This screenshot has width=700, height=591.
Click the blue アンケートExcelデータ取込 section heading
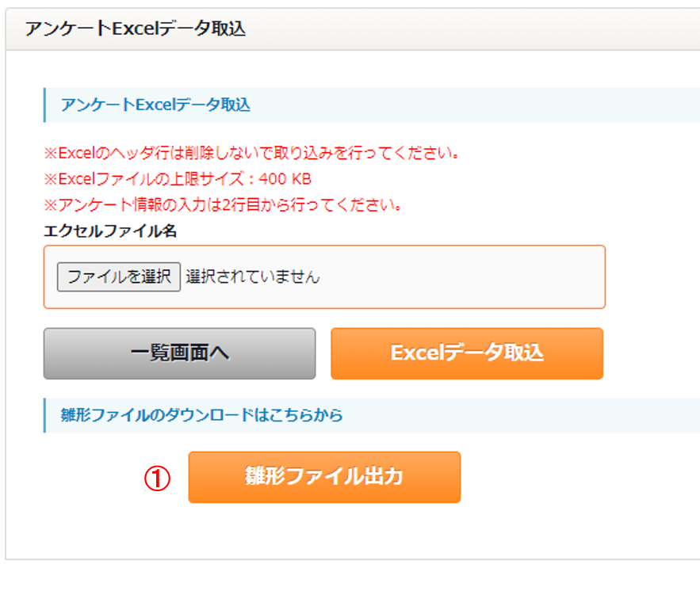[155, 105]
